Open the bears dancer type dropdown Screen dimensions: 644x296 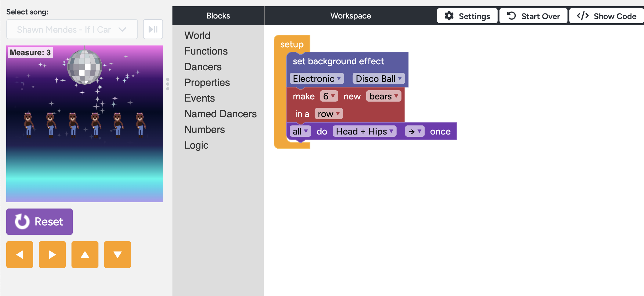pyautogui.click(x=384, y=96)
